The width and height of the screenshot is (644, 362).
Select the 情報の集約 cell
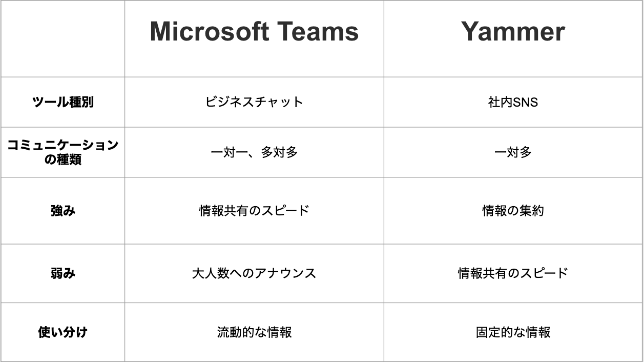click(x=513, y=211)
